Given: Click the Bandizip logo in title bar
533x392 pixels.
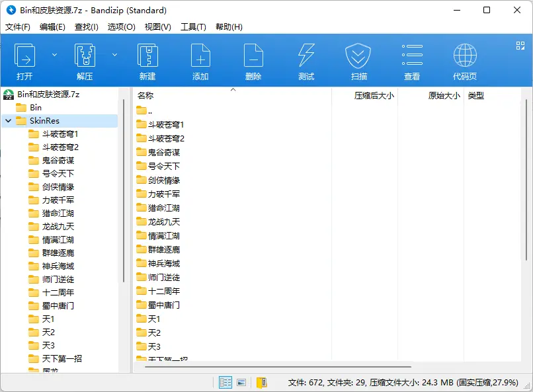Looking at the screenshot, I should click(x=11, y=10).
